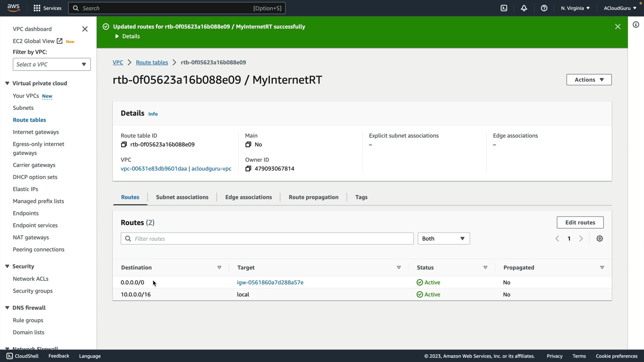This screenshot has height=362, width=644.
Task: Expand Details in the success banner
Action: click(127, 36)
